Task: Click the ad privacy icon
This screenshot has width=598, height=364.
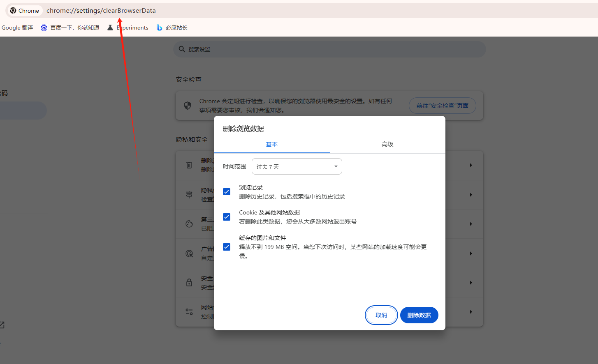Action: [189, 253]
